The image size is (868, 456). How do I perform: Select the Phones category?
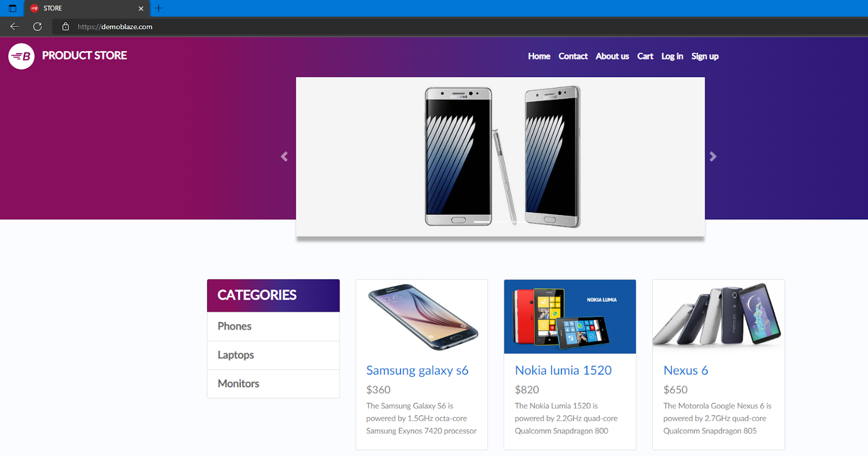click(x=273, y=326)
